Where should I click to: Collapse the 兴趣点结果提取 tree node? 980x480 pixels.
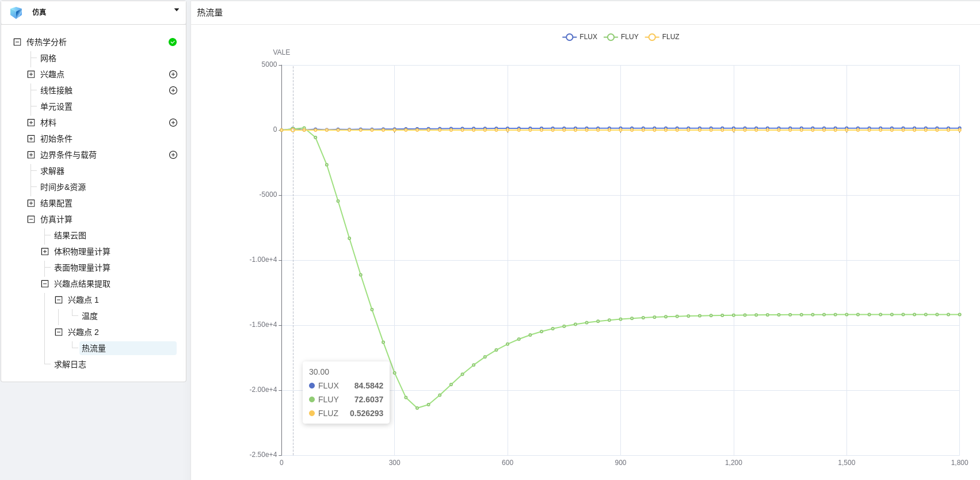click(45, 284)
